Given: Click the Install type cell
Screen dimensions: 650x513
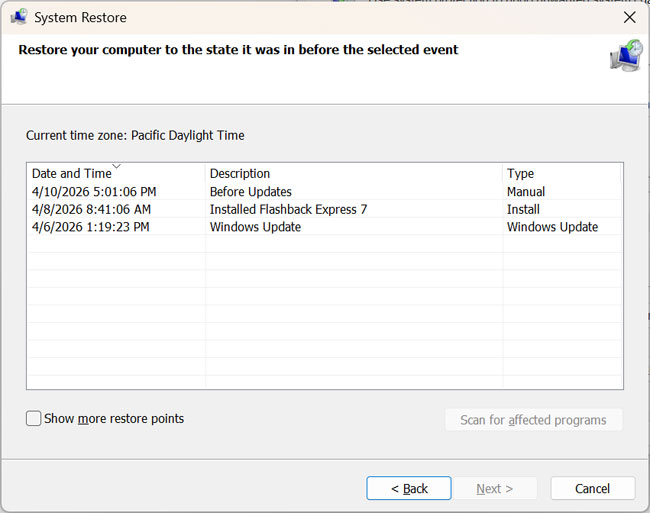Looking at the screenshot, I should pos(523,209).
